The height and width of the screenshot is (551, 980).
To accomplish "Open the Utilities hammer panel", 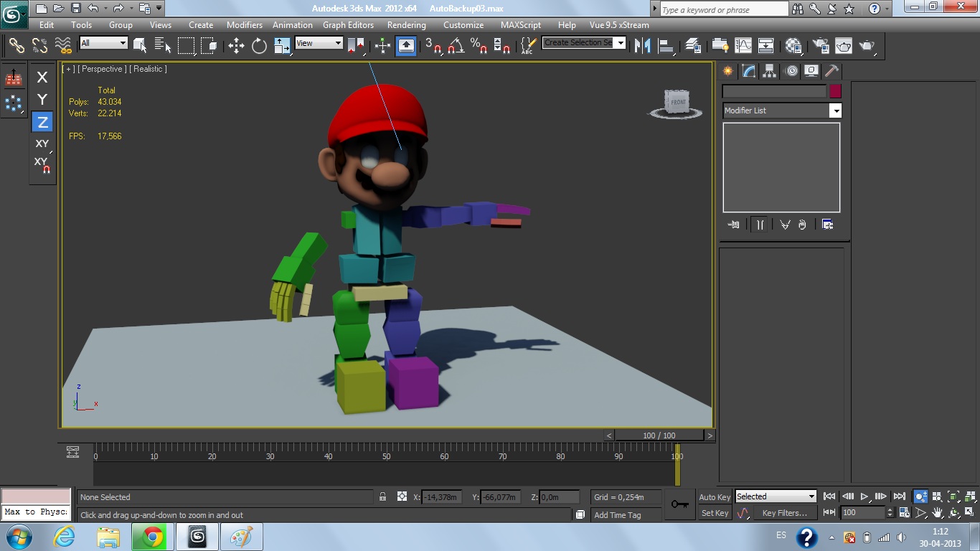I will (831, 71).
